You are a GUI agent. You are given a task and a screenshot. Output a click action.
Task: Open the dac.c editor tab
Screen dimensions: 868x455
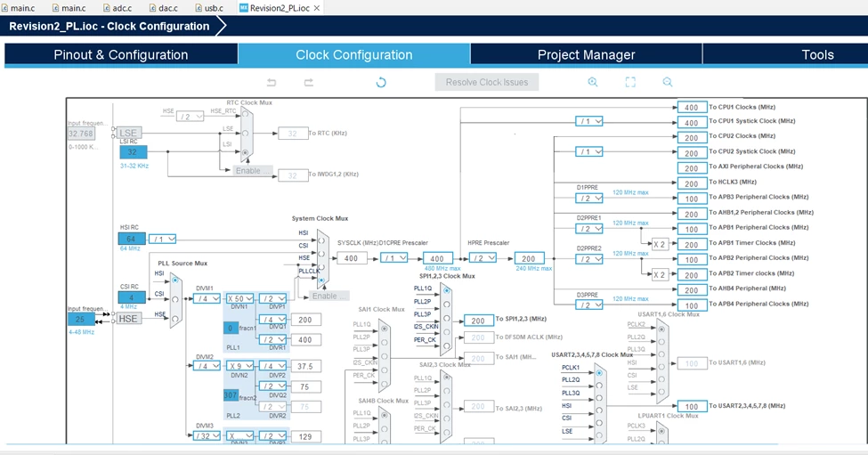click(163, 8)
